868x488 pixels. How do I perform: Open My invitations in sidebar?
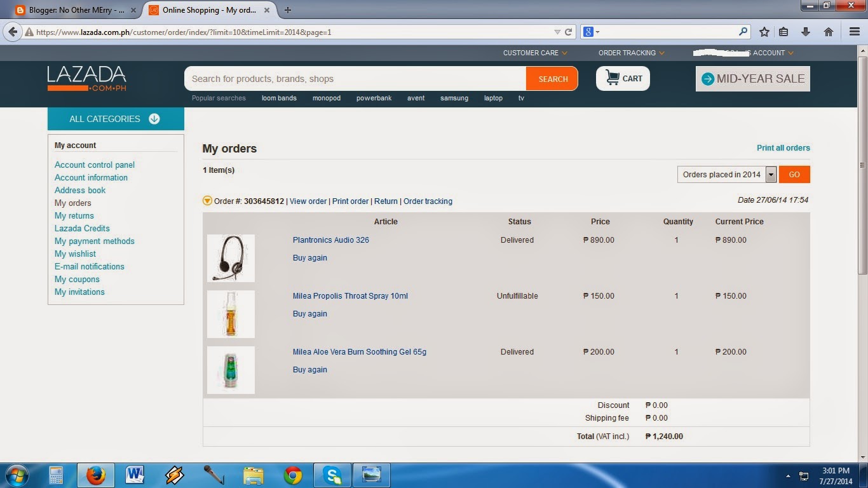79,292
